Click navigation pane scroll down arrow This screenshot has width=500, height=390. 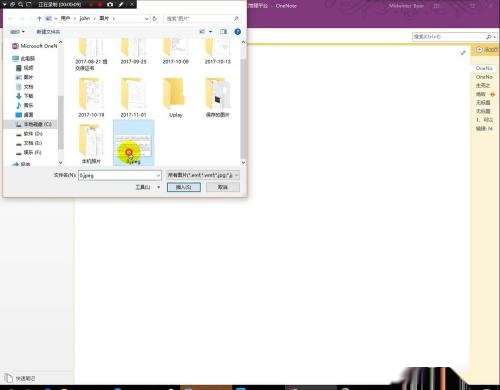60,163
